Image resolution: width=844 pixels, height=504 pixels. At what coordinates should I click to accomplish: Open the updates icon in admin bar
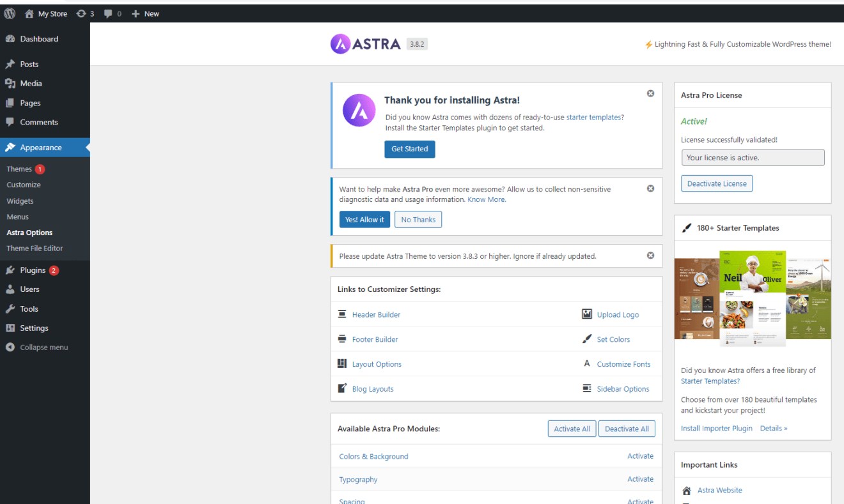pos(81,13)
